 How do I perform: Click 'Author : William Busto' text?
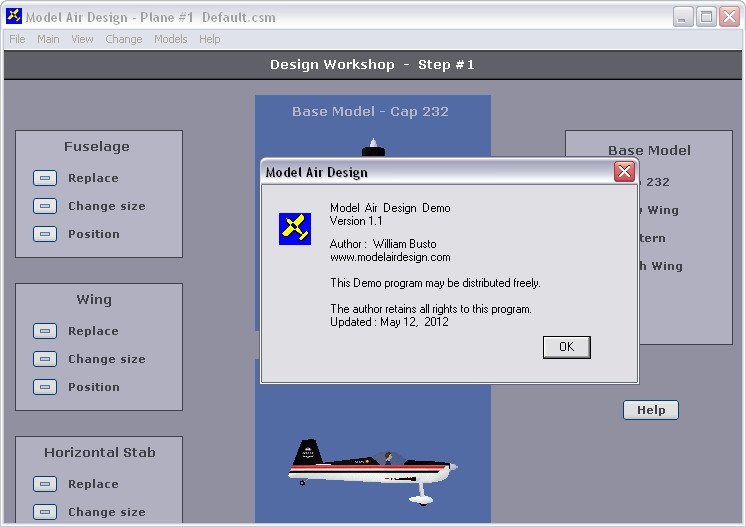click(383, 244)
